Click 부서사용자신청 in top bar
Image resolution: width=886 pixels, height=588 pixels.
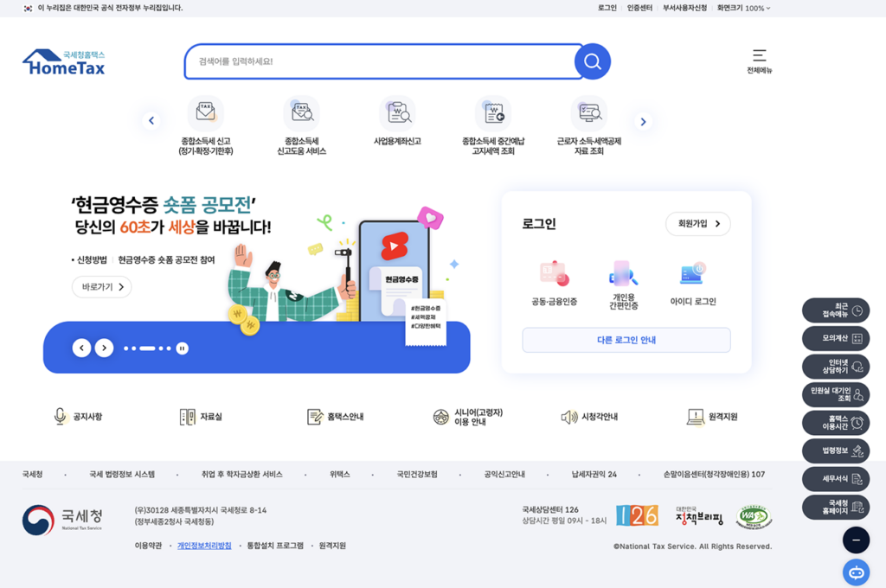pos(684,8)
